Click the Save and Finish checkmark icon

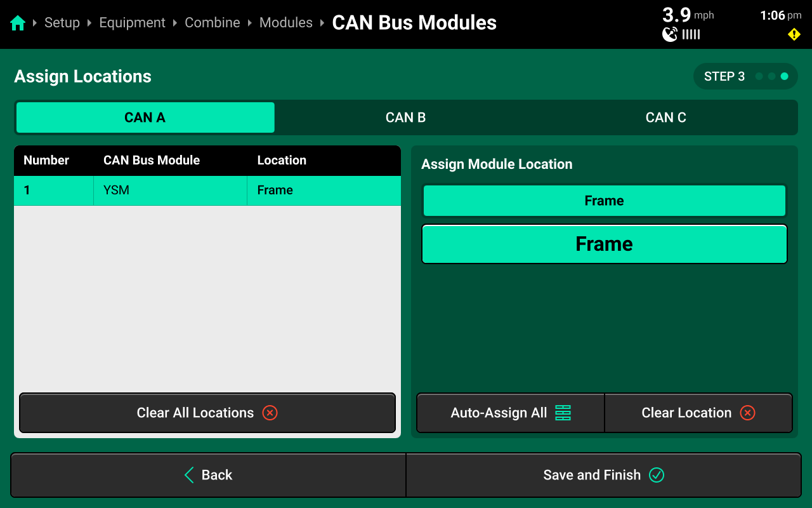point(657,475)
